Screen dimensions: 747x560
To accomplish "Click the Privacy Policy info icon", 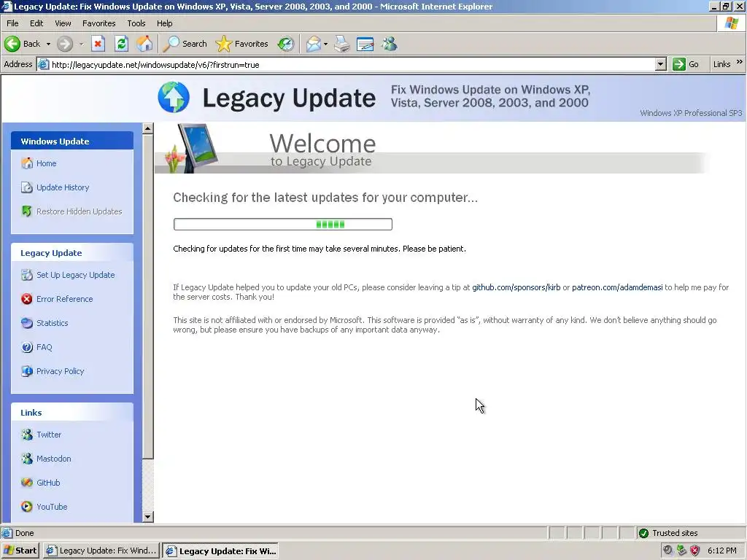I will coord(27,371).
